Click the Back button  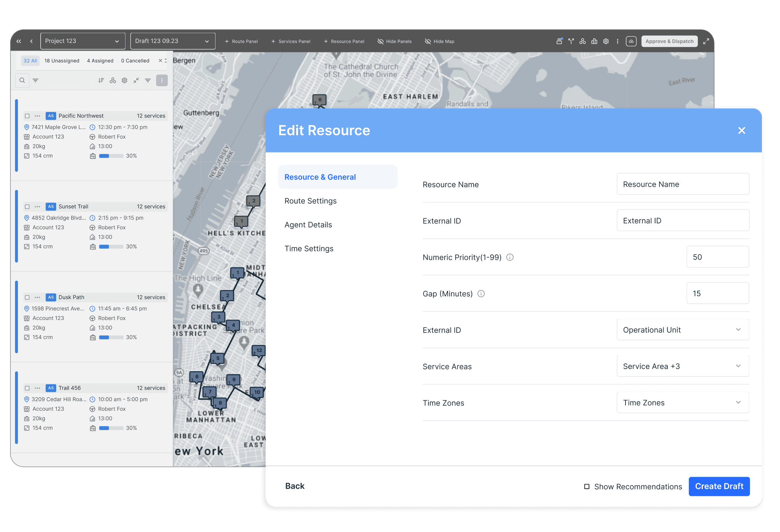pyautogui.click(x=295, y=486)
